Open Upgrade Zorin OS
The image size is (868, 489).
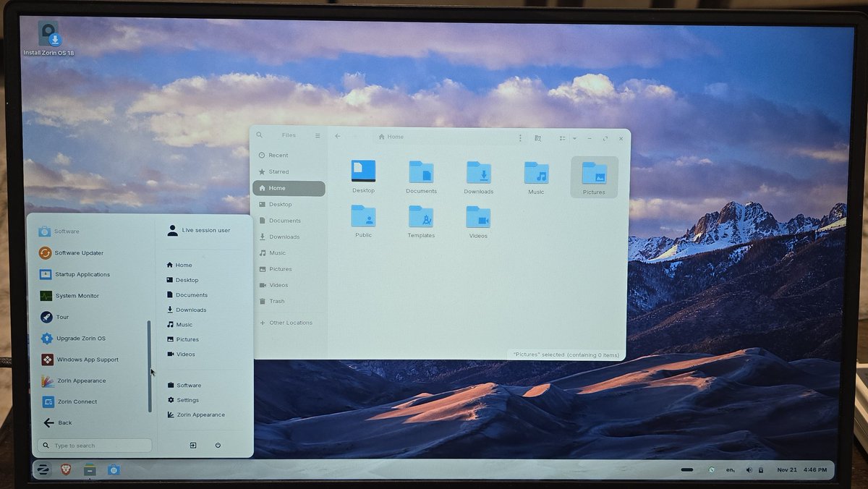coord(72,338)
